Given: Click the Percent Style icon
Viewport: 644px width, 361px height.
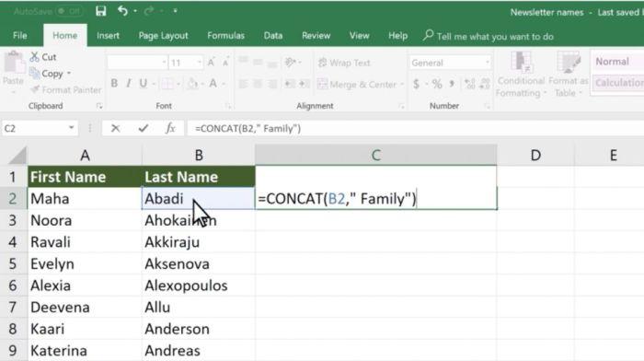Looking at the screenshot, I should [x=437, y=84].
